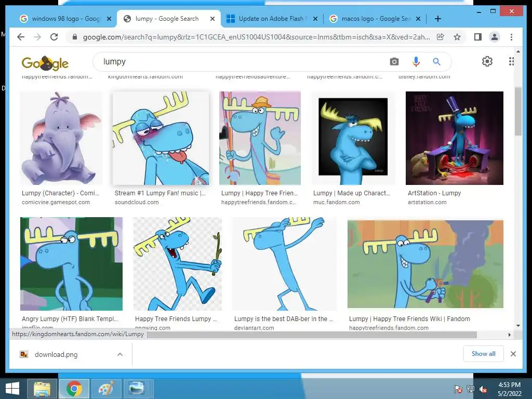Search by image with camera icon
The height and width of the screenshot is (399, 532).
tap(394, 62)
